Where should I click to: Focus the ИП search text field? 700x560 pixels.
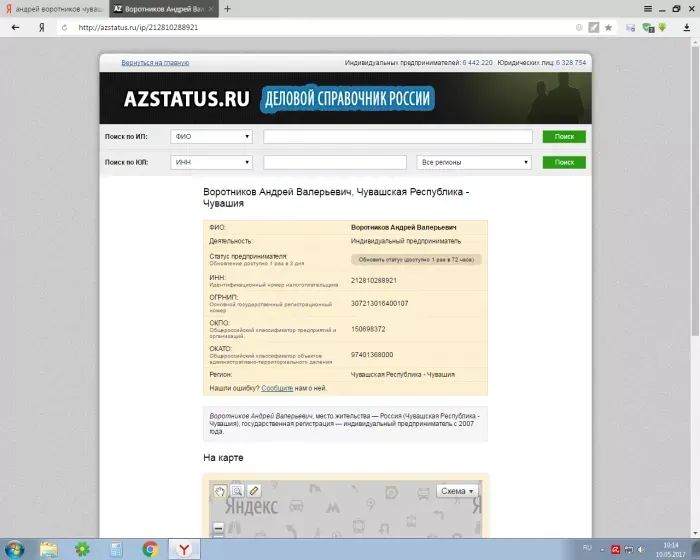click(398, 137)
